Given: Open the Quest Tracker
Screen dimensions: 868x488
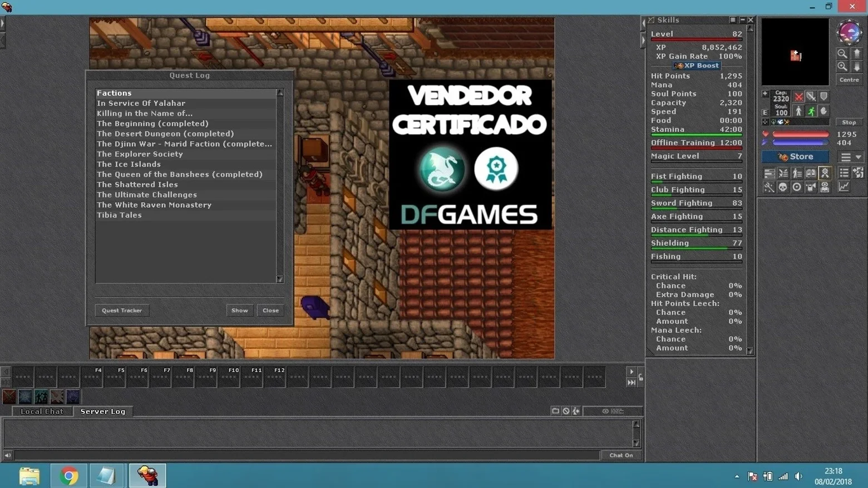Looking at the screenshot, I should (122, 310).
